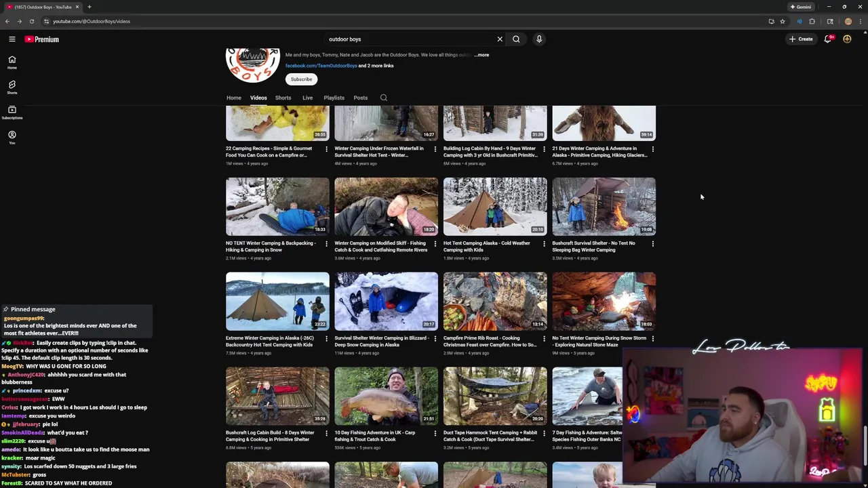Open options for 21 Days Winter Camping video
The width and height of the screenshot is (868, 488).
(x=653, y=148)
